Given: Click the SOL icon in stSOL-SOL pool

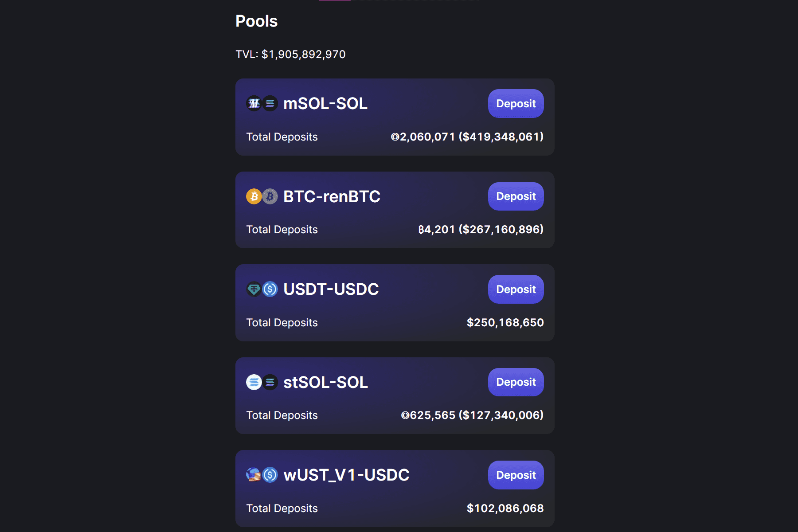Looking at the screenshot, I should [x=270, y=382].
